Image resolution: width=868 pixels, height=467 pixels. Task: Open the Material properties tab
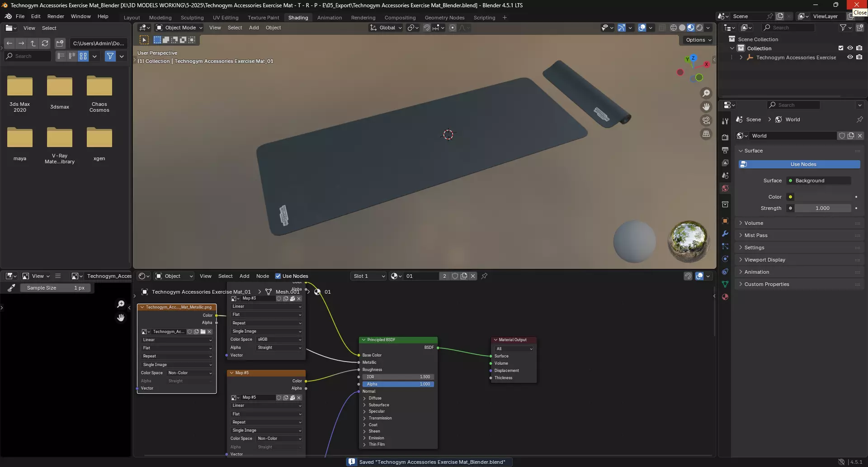pos(725,297)
